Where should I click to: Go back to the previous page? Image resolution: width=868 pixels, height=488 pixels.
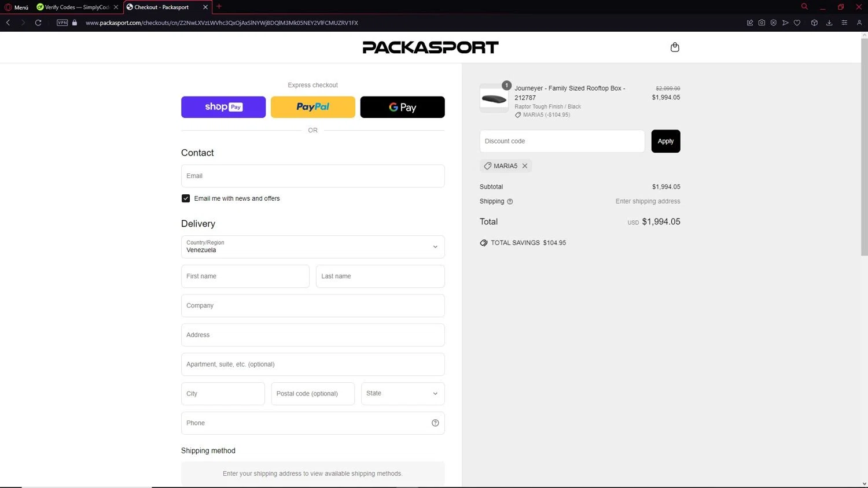(x=8, y=23)
